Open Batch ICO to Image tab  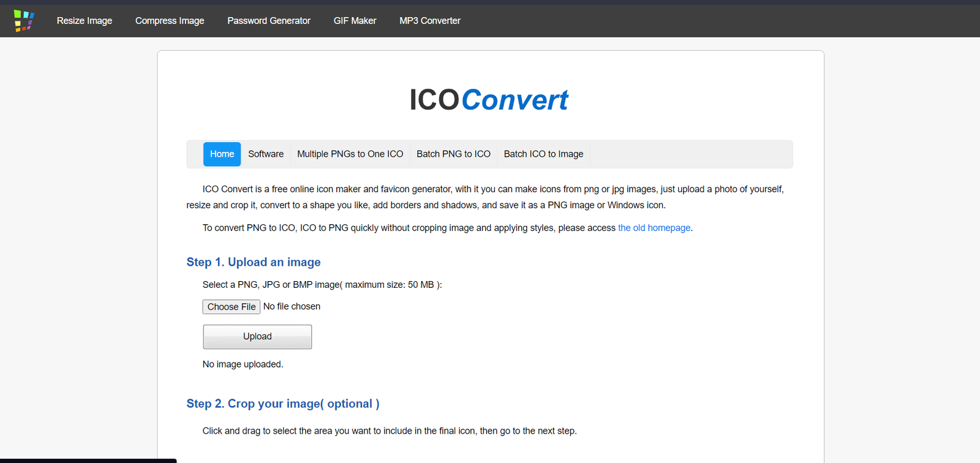click(x=544, y=154)
